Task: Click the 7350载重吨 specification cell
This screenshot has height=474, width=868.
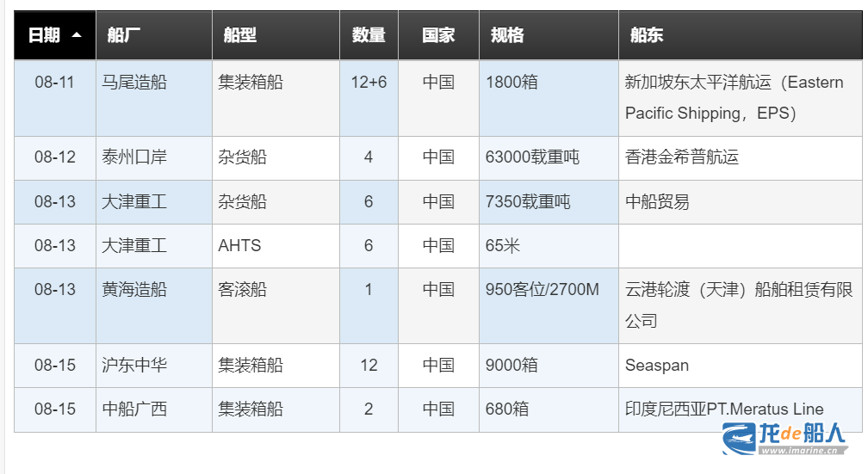Action: [549, 202]
